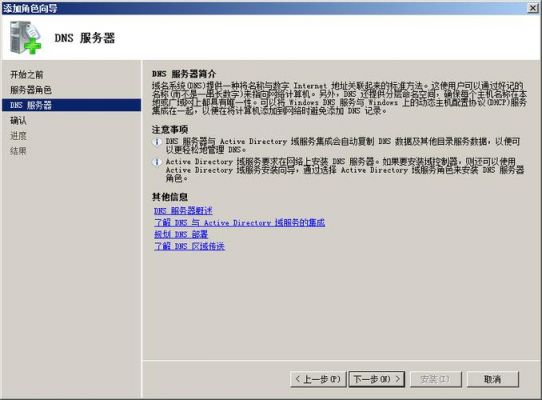
Task: Select the 结果 step in the sidebar
Action: pyautogui.click(x=18, y=151)
